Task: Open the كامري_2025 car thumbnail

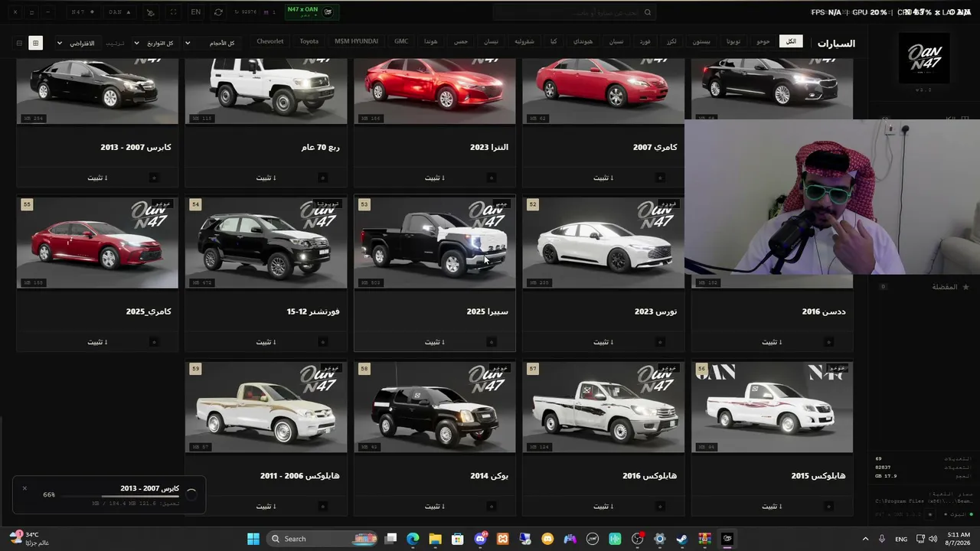Action: click(x=97, y=243)
